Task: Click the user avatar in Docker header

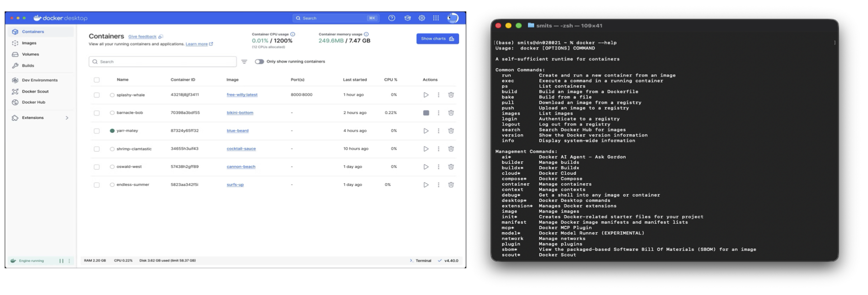Action: tap(453, 18)
